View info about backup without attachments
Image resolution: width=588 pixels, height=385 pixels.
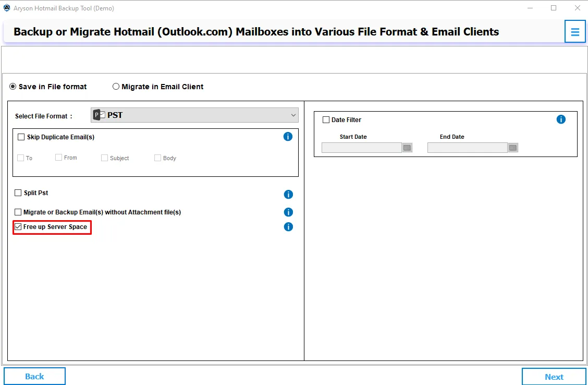coord(288,212)
